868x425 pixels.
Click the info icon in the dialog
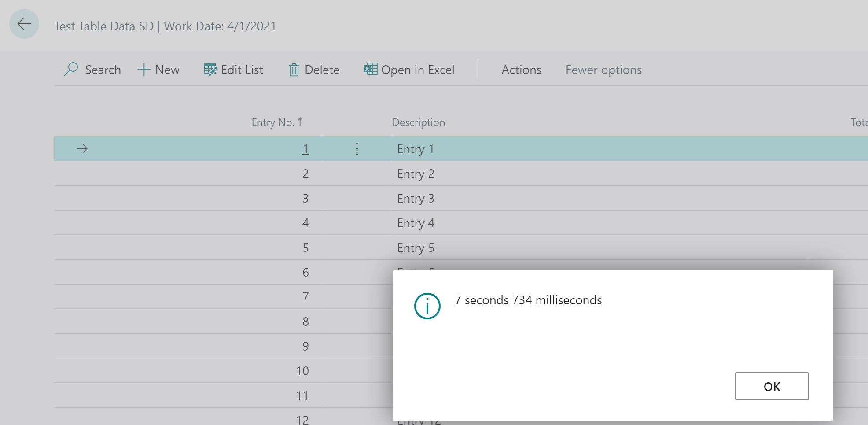[x=427, y=306]
